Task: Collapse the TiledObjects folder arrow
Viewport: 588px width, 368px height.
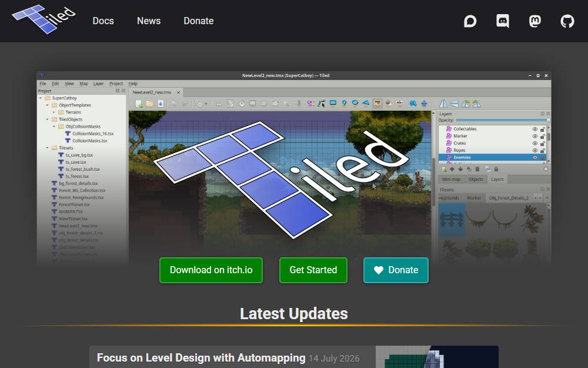Action: click(x=47, y=120)
